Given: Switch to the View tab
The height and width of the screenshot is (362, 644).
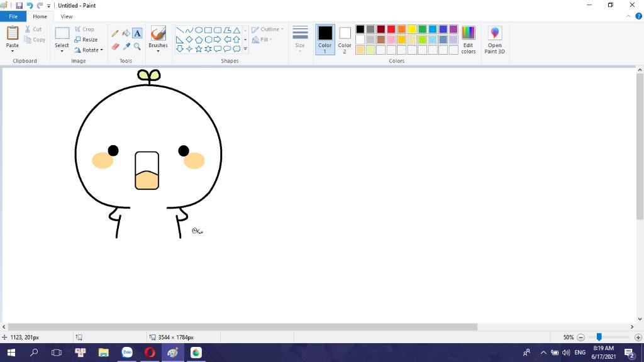Looking at the screenshot, I should click(67, 16).
